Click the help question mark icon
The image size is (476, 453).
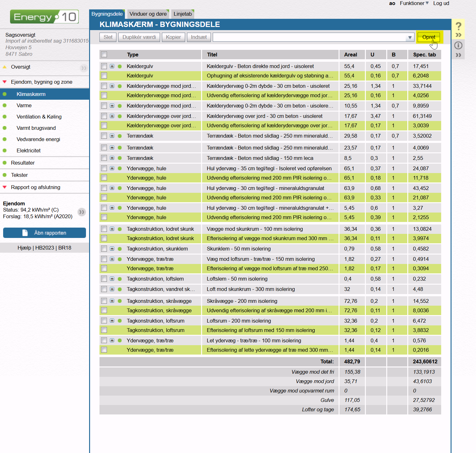pyautogui.click(x=458, y=26)
